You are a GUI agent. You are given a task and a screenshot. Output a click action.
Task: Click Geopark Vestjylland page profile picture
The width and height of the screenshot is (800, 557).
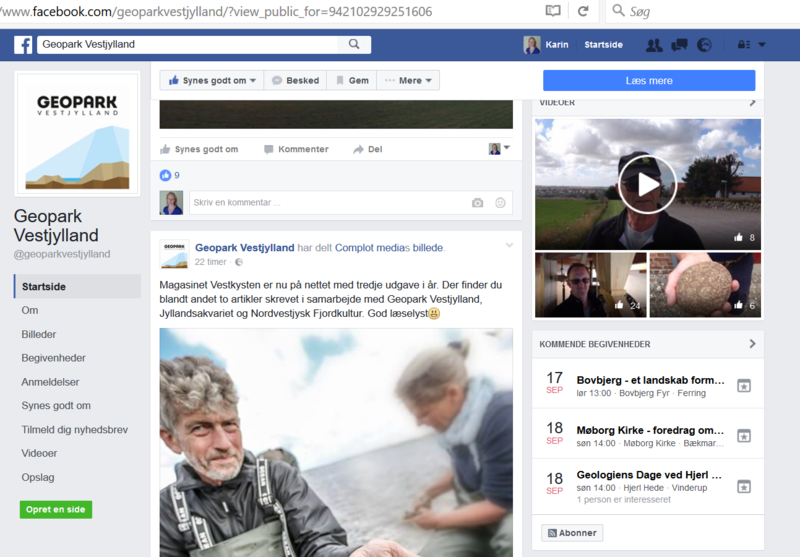click(x=77, y=134)
